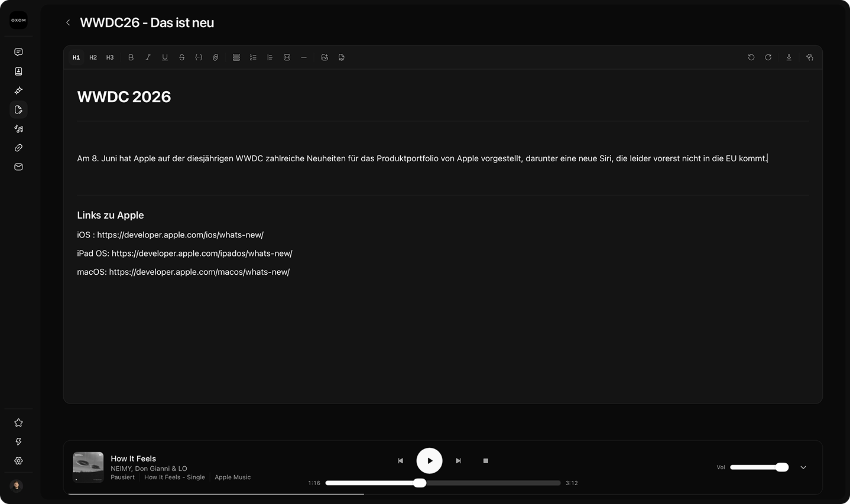The height and width of the screenshot is (504, 850).
Task: Insert an image into the note
Action: 325,57
